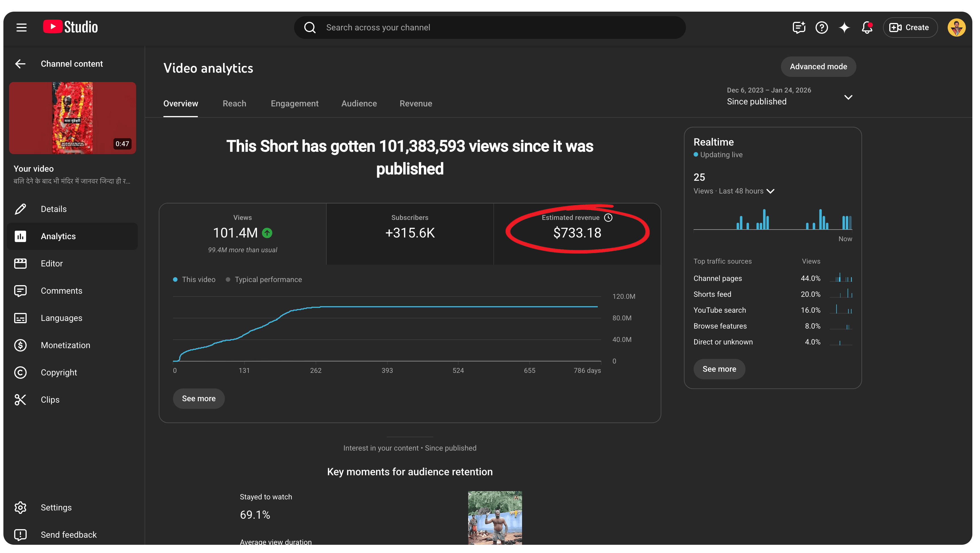
Task: Open YouTube Studio notifications bell
Action: pyautogui.click(x=867, y=27)
